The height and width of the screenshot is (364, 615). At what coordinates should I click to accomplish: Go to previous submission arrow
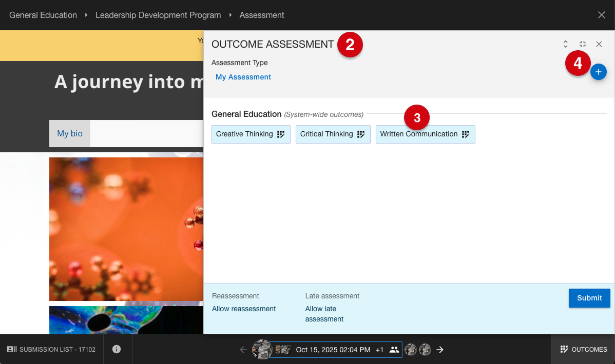243,350
